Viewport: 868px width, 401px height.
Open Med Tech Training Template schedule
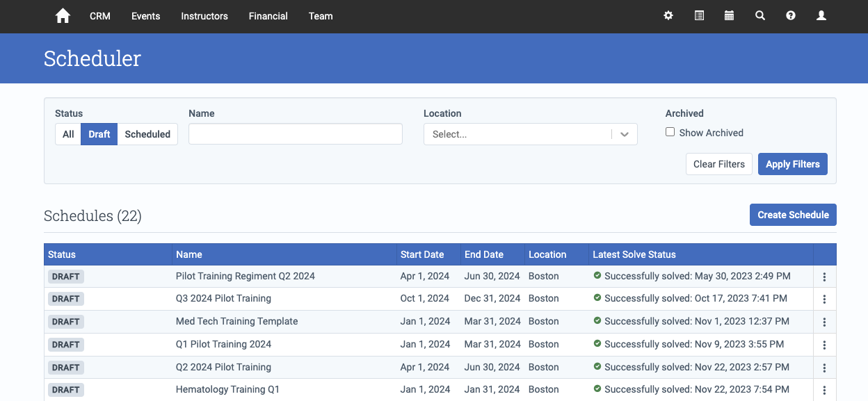236,321
